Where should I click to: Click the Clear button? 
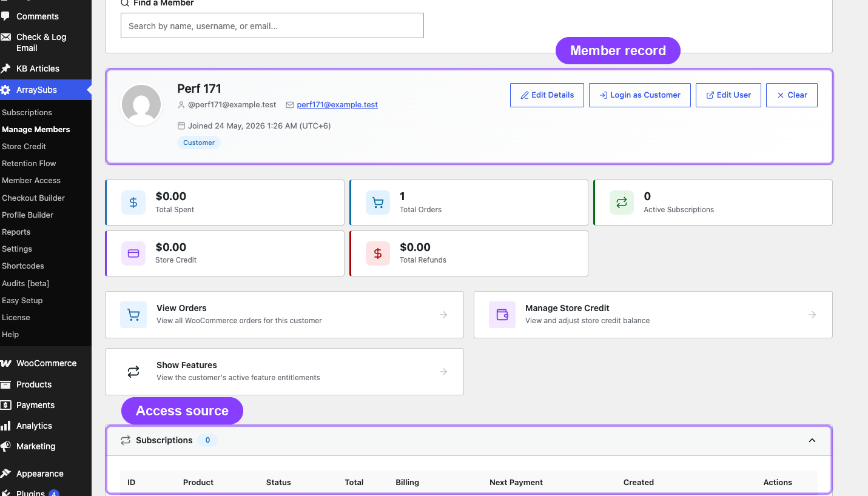(792, 95)
